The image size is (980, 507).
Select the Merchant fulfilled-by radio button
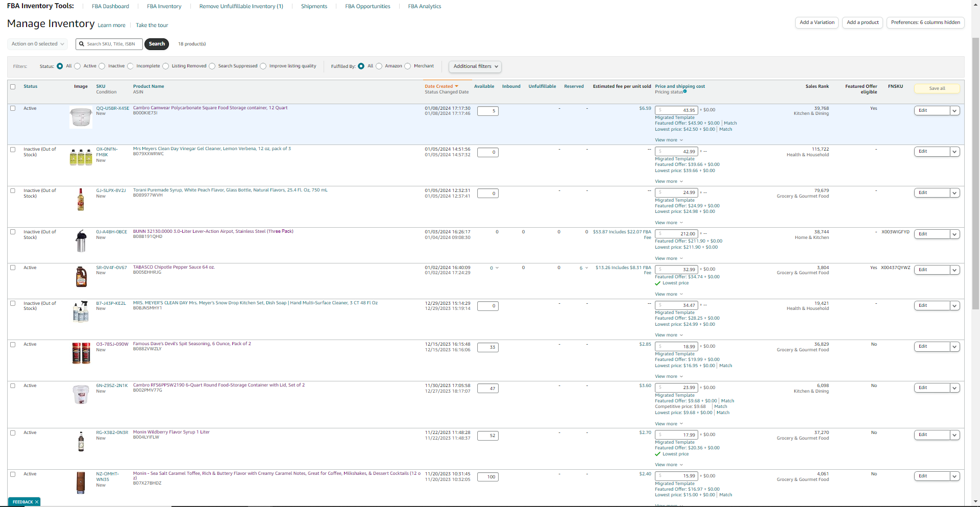408,66
